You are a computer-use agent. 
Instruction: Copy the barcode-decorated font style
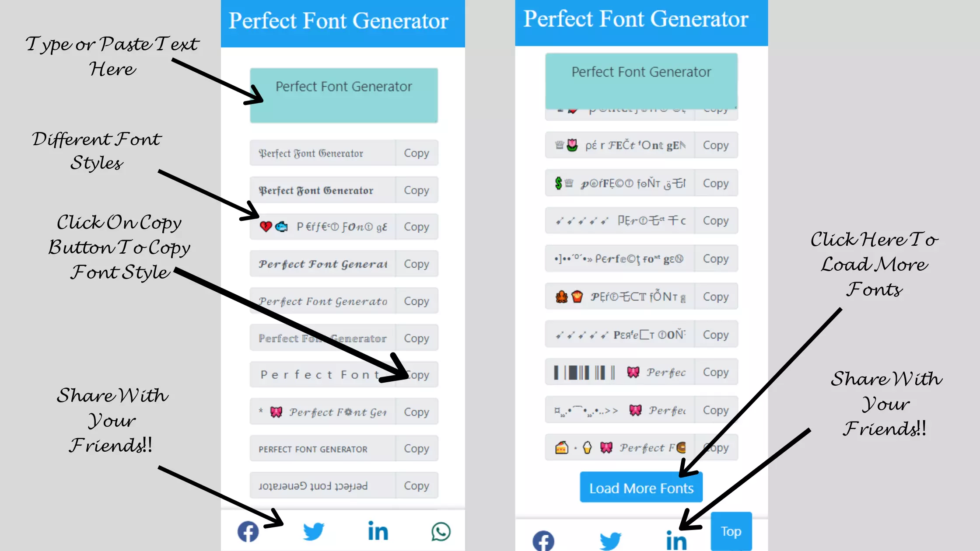715,372
